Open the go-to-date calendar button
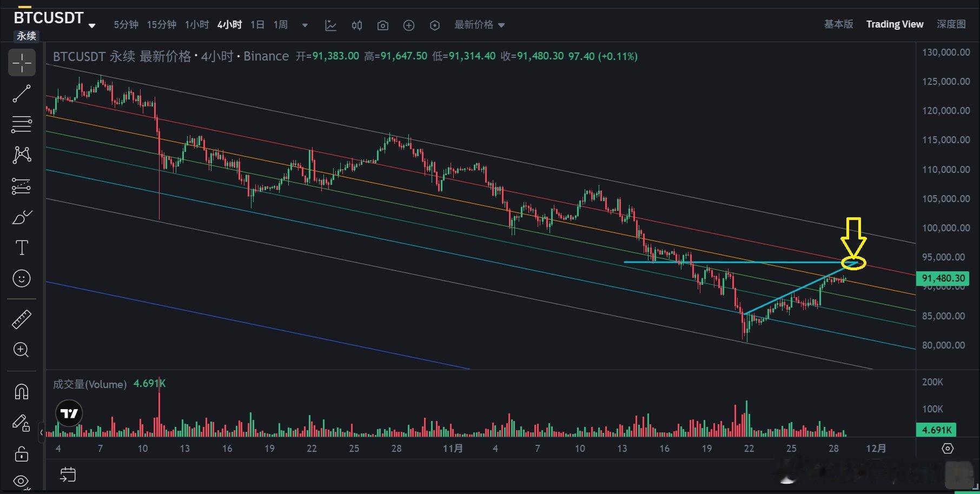The height and width of the screenshot is (494, 980). (68, 475)
